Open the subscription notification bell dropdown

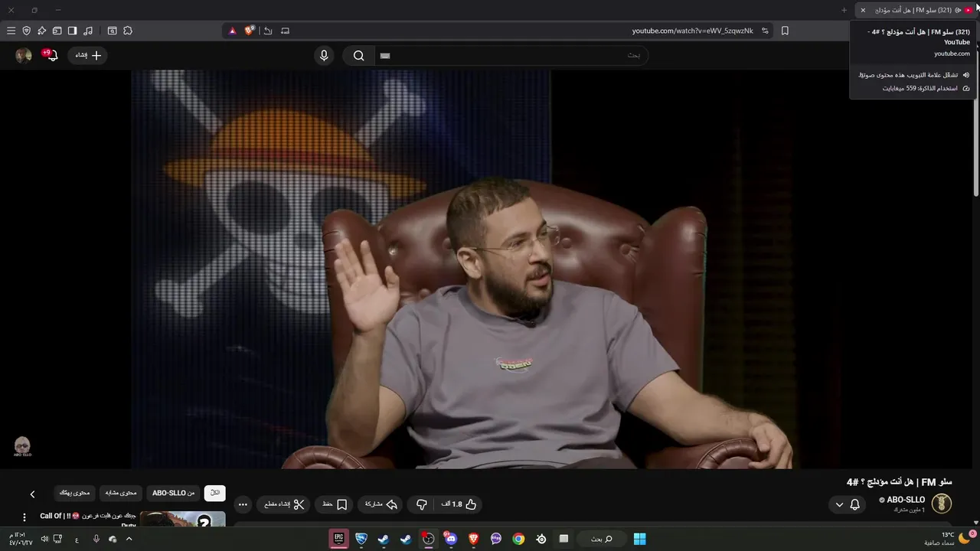point(848,504)
